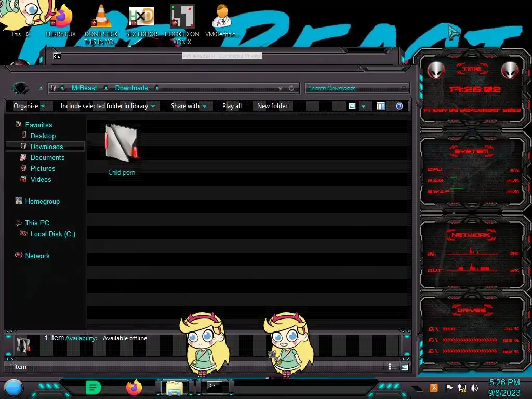Open the Share with dropdown
Viewport: 532px width, 399px height.
click(189, 106)
